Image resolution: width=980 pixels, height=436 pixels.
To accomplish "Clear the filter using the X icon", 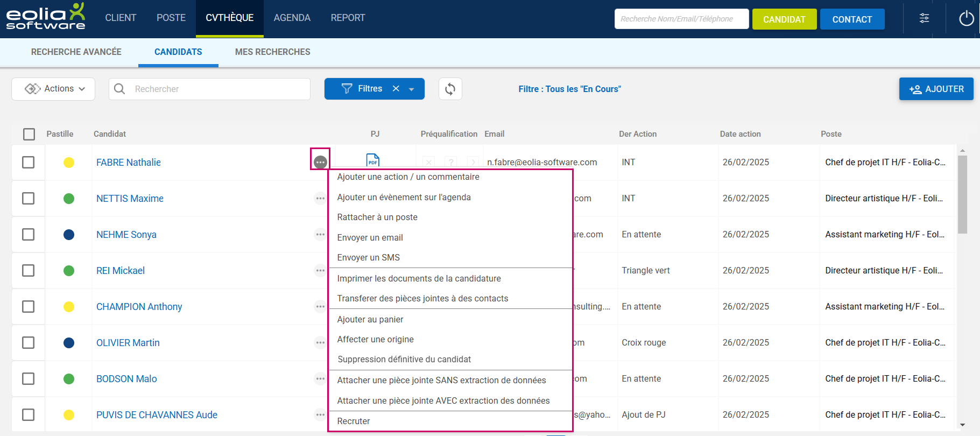I will pos(396,89).
